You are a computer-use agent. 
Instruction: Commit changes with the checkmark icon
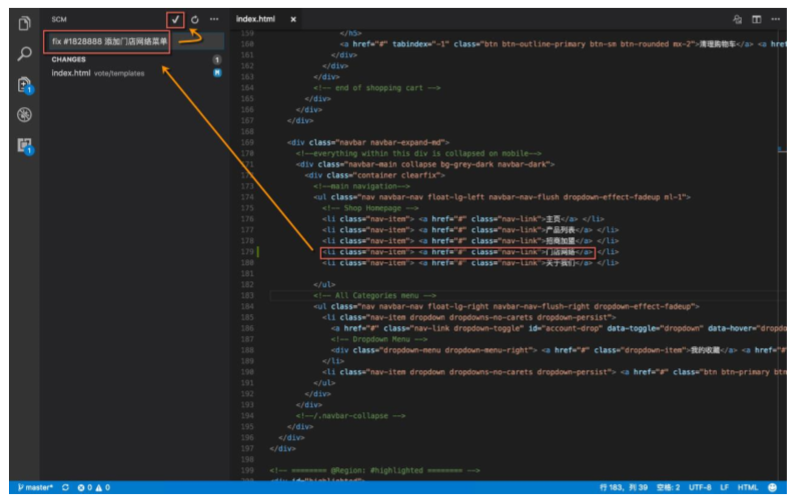(x=175, y=20)
